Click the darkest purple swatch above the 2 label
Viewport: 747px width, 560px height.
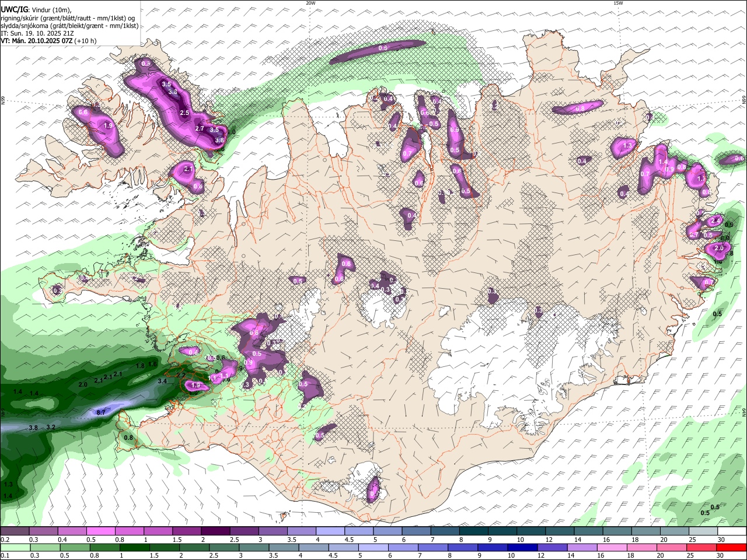215,531
